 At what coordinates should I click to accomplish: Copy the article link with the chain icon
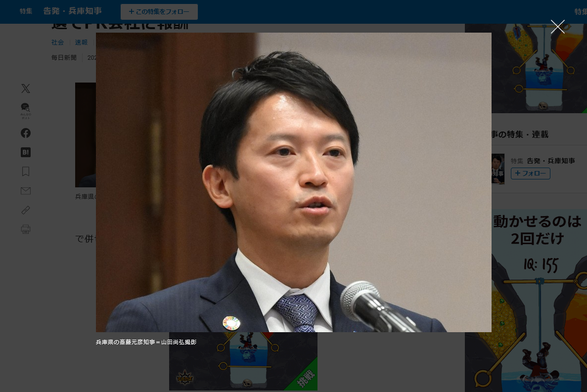click(25, 210)
